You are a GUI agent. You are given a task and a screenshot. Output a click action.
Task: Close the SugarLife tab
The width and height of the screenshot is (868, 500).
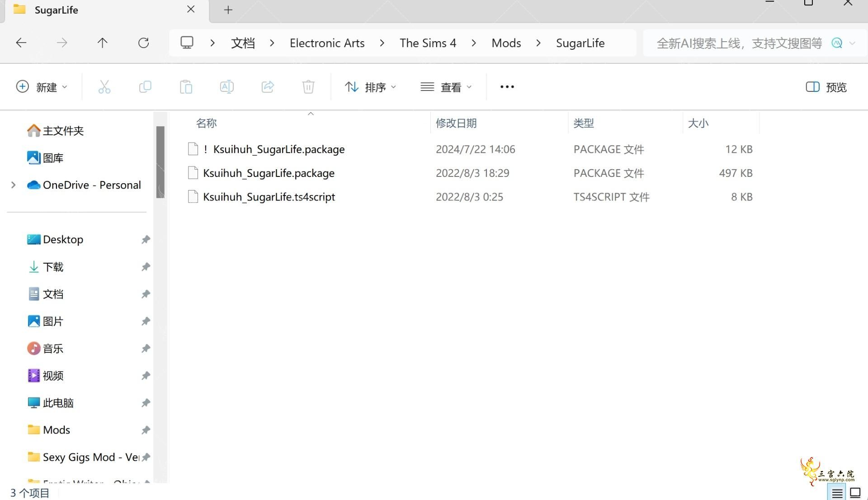[191, 10]
